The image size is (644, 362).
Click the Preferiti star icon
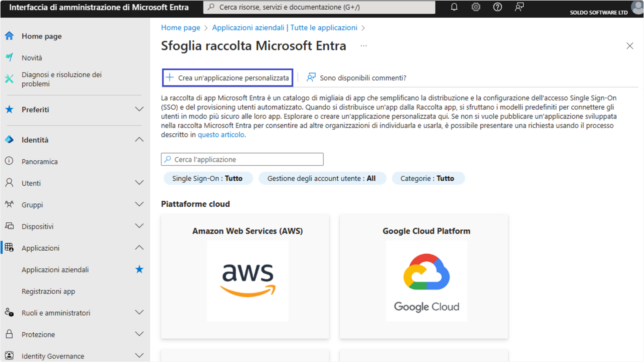tap(9, 109)
